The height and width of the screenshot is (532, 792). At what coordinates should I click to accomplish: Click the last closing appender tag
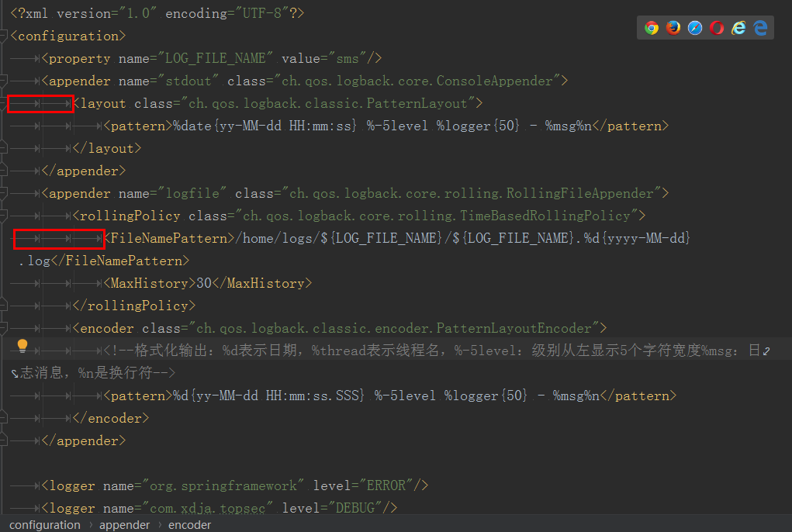83,440
